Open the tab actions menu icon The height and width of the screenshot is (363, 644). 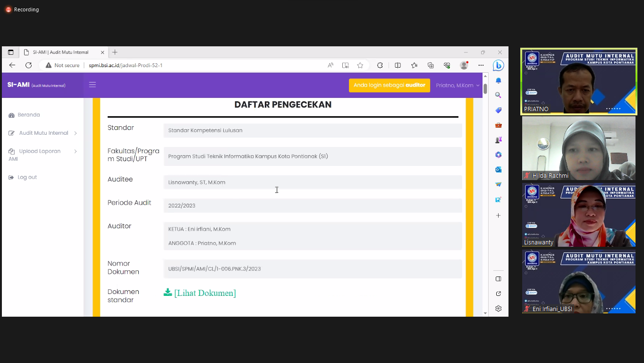[11, 52]
